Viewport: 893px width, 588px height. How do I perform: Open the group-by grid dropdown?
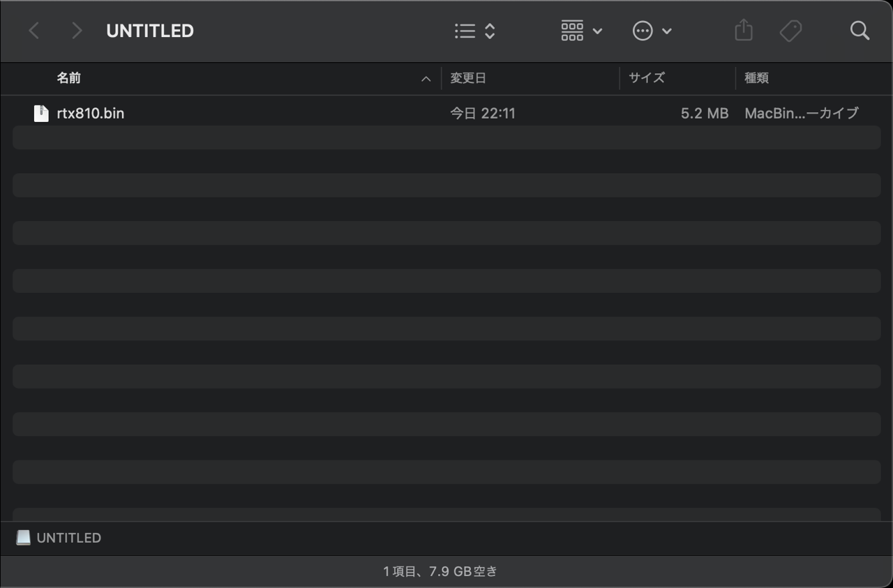(x=582, y=31)
